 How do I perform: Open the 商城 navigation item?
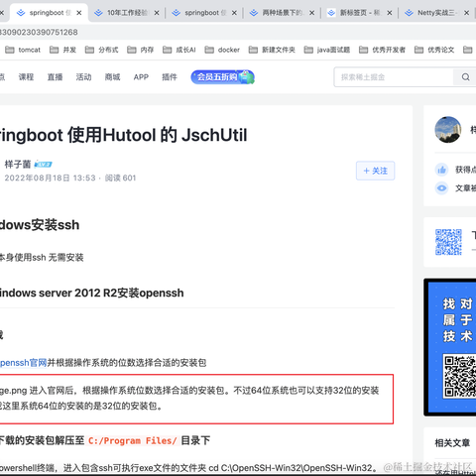pos(112,77)
